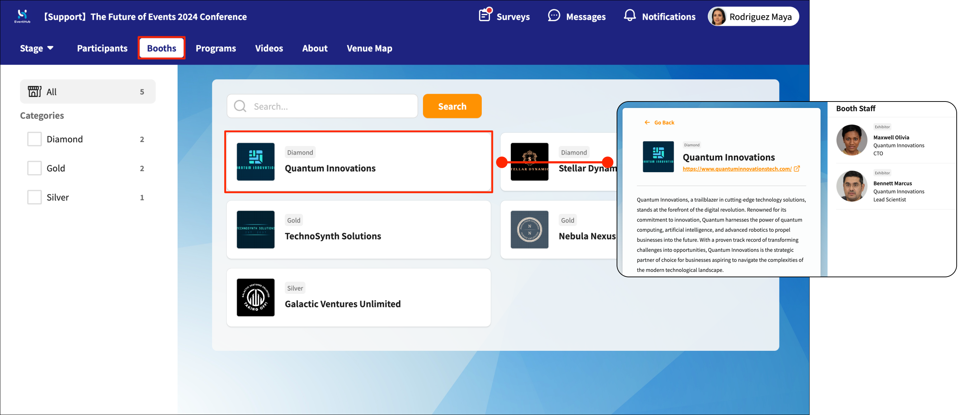Open the Programs tab

216,48
